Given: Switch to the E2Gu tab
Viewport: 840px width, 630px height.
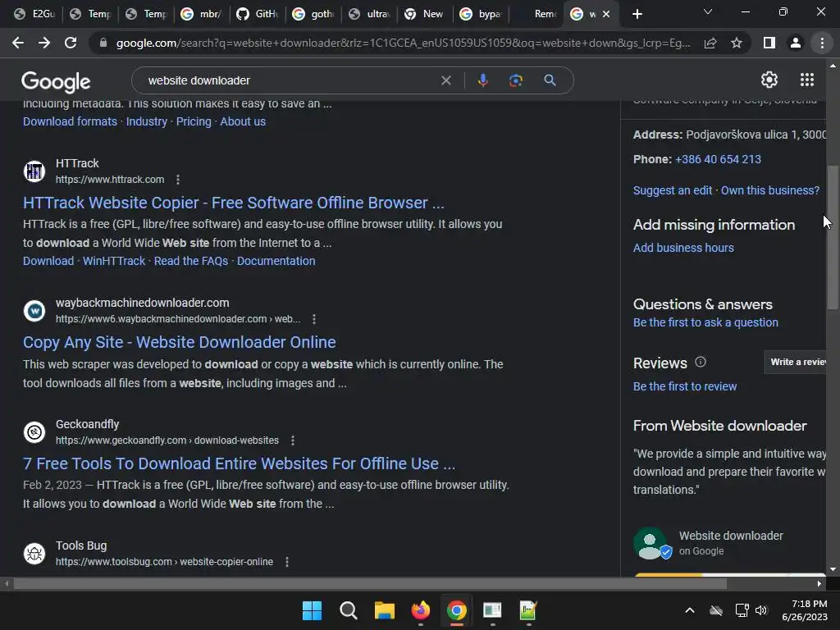Looking at the screenshot, I should tap(34, 14).
